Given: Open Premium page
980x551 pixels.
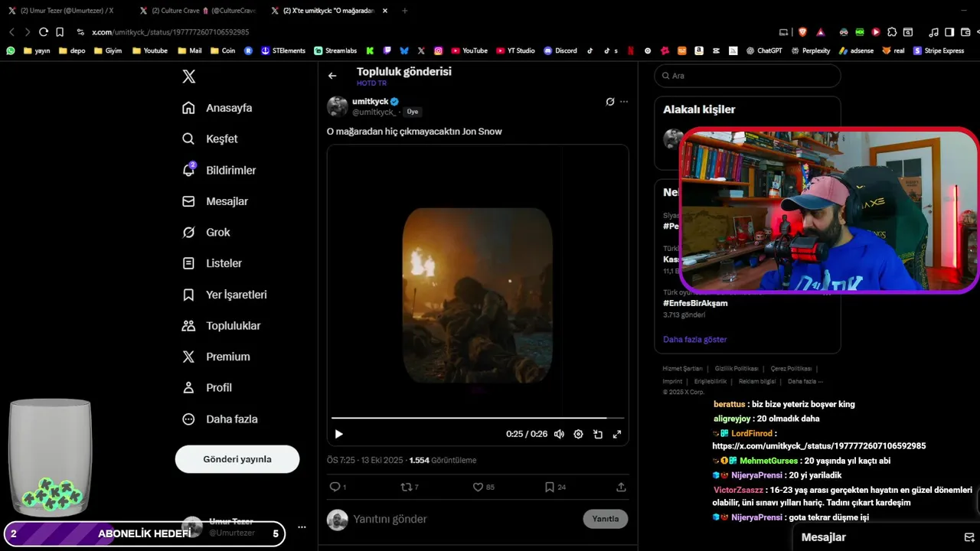Looking at the screenshot, I should (216, 357).
